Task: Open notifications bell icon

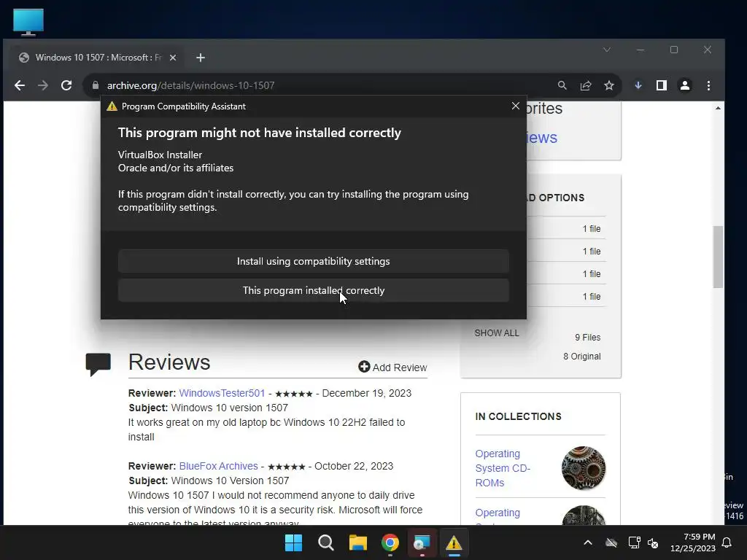Action: click(x=727, y=542)
